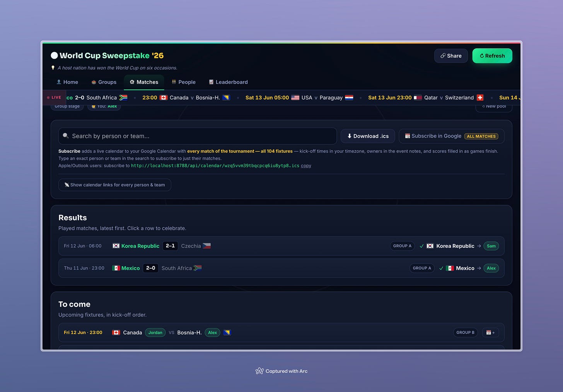
Task: Click the Canada flag in the ticker
Action: (164, 97)
